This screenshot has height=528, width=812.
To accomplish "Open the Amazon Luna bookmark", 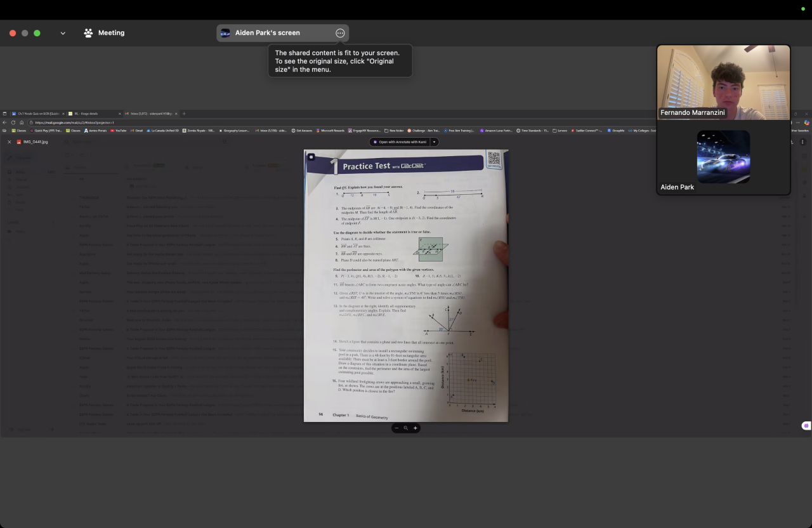I will coord(495,131).
